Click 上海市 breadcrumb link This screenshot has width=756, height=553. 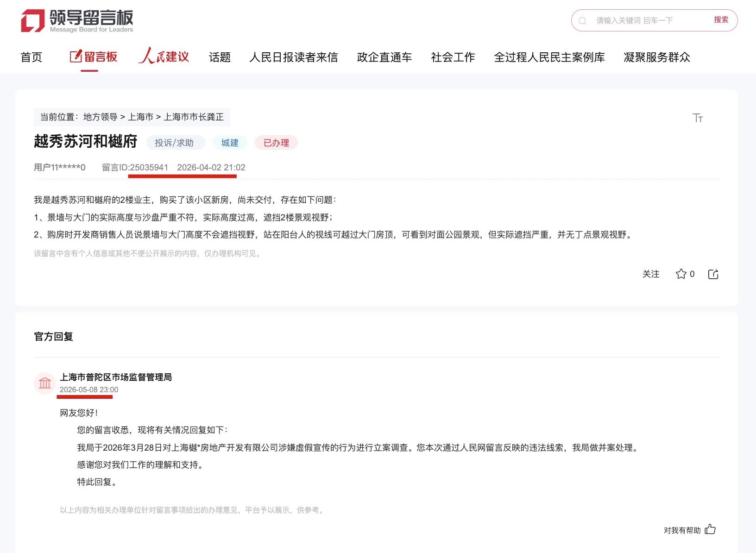click(x=140, y=117)
